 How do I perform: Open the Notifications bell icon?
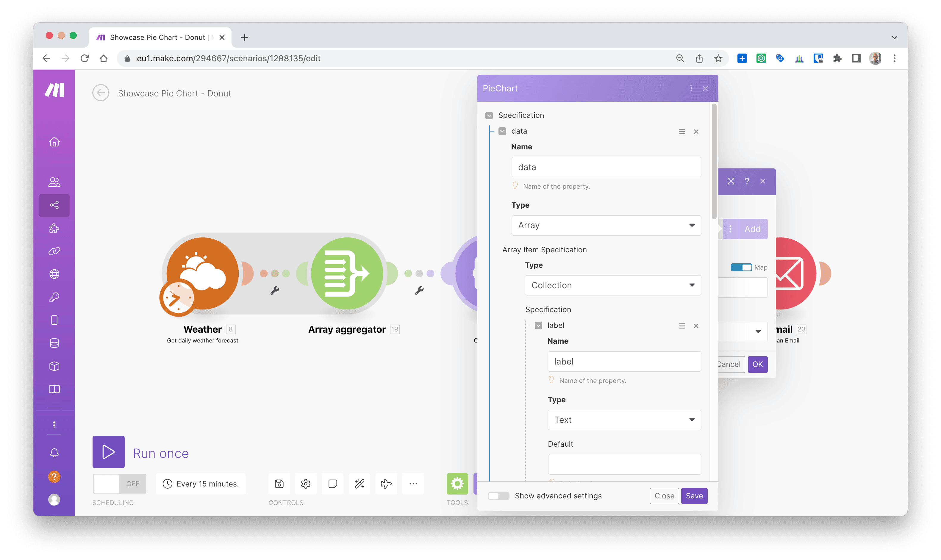54,453
